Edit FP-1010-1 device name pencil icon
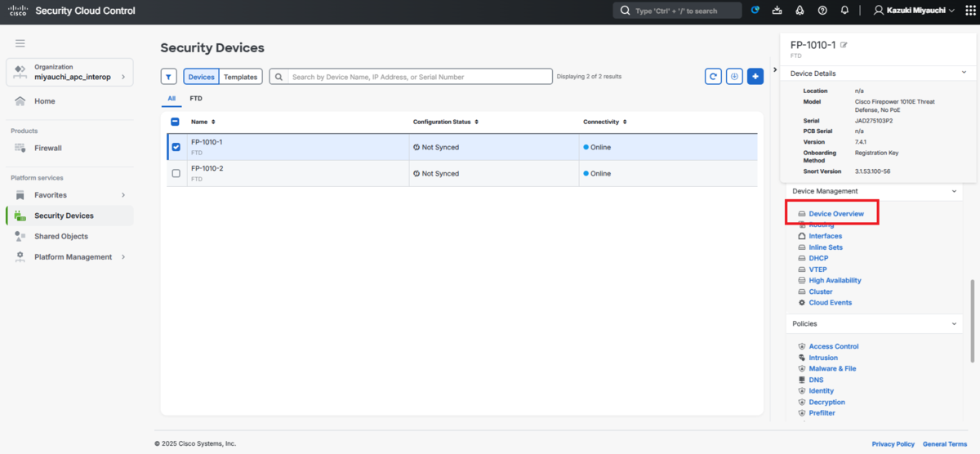Viewport: 980px width, 454px height. click(x=844, y=45)
